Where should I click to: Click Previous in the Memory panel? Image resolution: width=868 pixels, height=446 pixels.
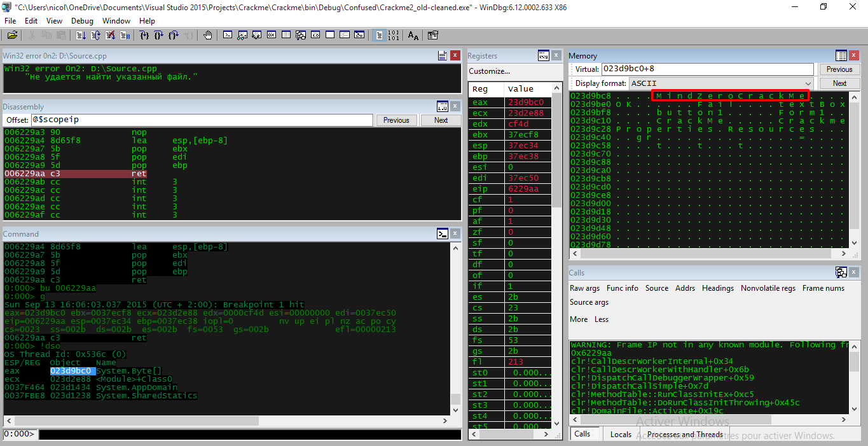click(x=839, y=69)
